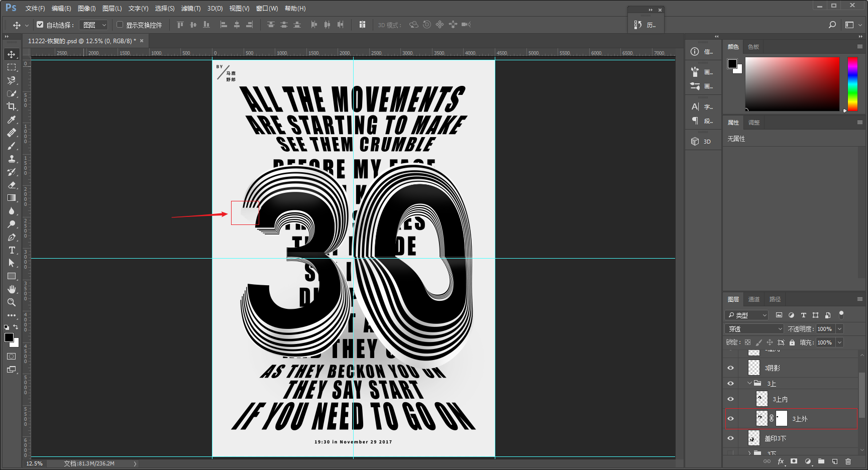Open the 3D panel icon
Viewport: 868px width, 470px height.
[701, 142]
